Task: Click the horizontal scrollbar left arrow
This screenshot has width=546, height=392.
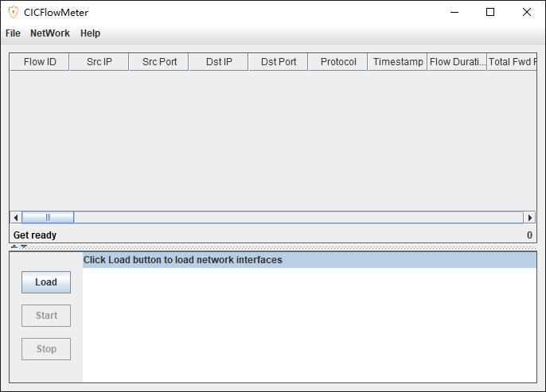Action: (16, 218)
